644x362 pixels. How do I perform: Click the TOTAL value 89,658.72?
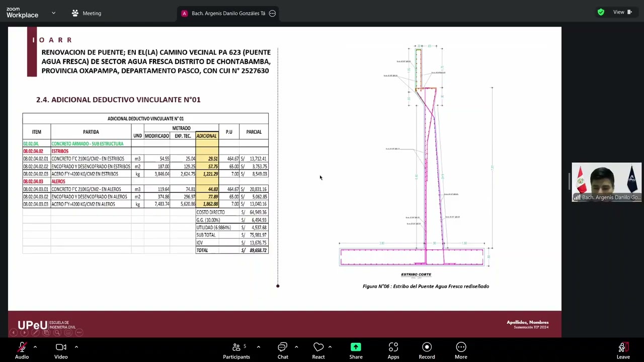pyautogui.click(x=258, y=250)
